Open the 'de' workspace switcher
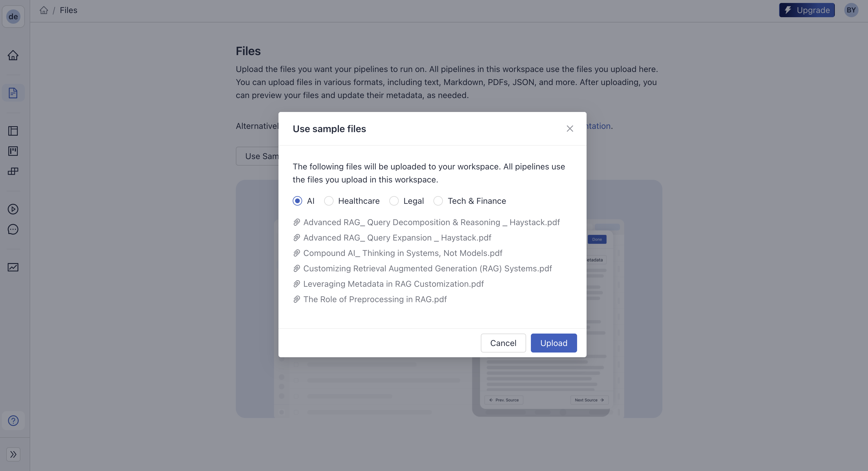Viewport: 868px width, 471px height. tap(13, 17)
